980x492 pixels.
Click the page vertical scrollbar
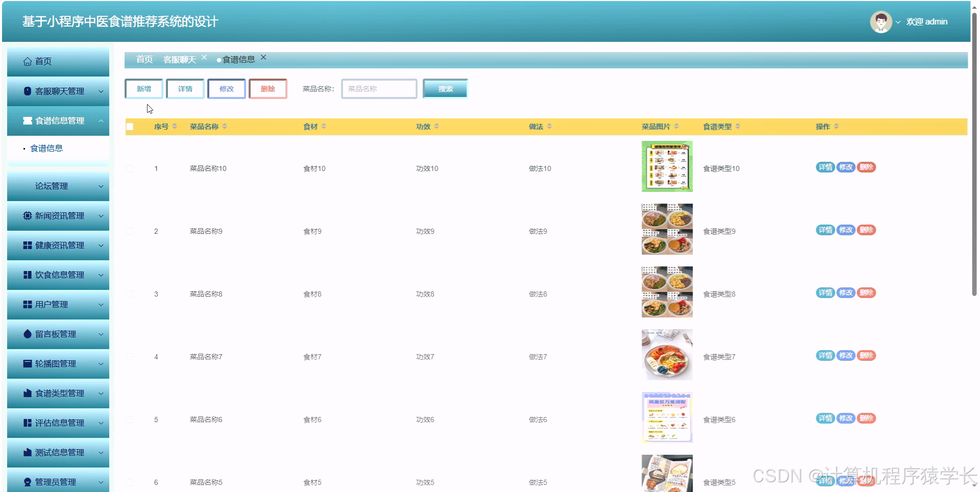click(x=974, y=153)
